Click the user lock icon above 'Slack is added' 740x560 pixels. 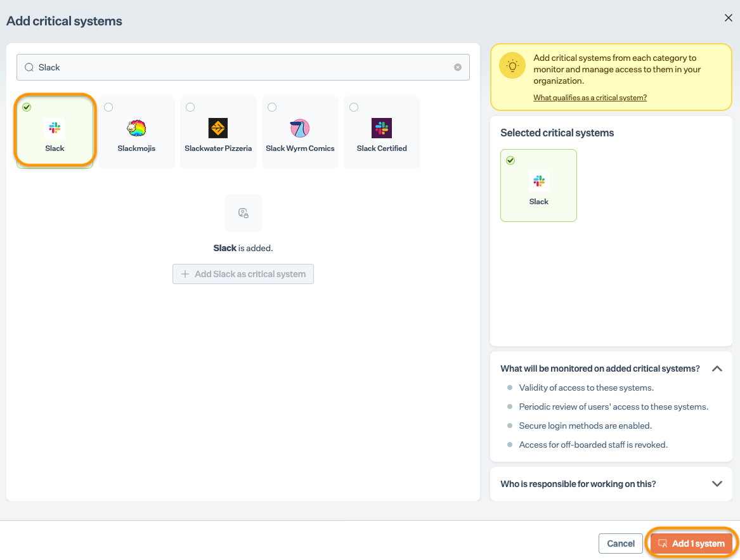click(243, 213)
